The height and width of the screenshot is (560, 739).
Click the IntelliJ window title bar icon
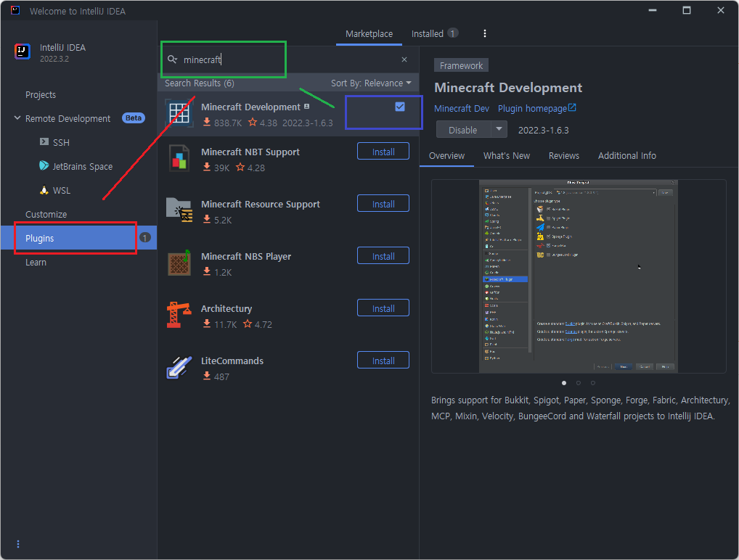[15, 10]
